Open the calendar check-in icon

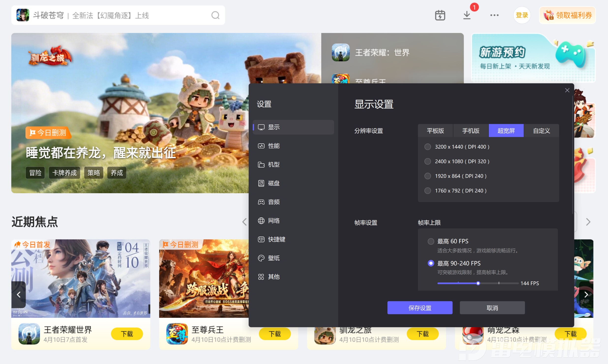440,15
